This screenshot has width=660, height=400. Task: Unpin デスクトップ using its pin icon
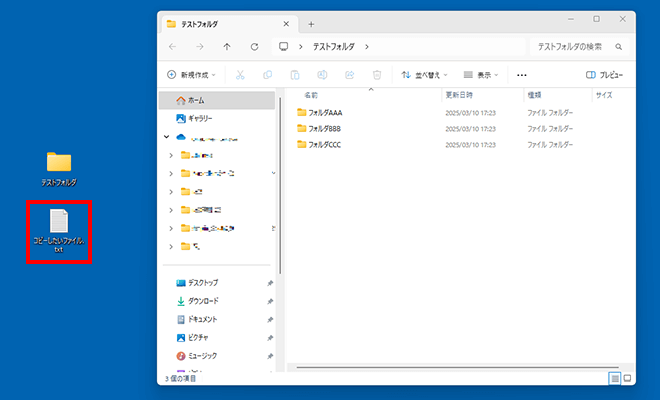click(x=270, y=283)
